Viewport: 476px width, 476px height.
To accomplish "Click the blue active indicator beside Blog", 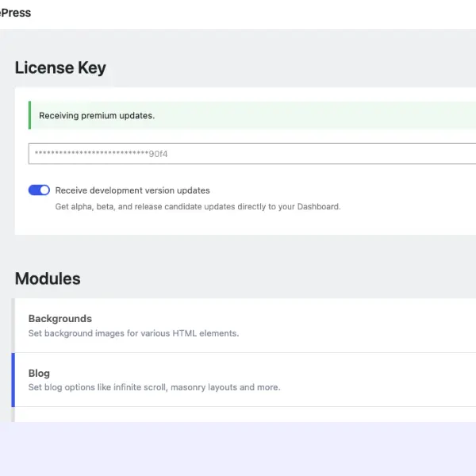I will tap(13, 380).
